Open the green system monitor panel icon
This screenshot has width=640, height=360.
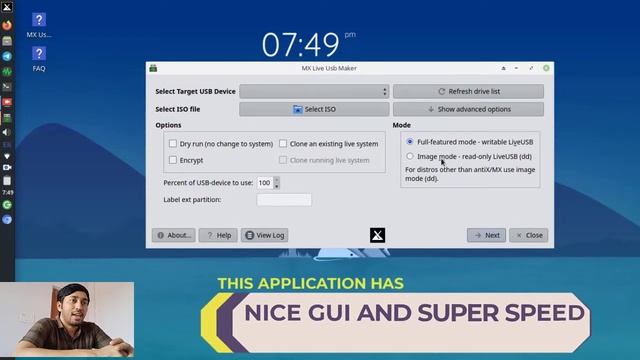click(7, 72)
